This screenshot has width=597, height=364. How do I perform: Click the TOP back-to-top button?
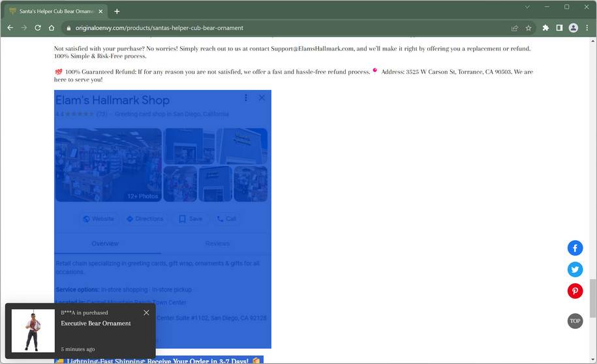tap(575, 321)
